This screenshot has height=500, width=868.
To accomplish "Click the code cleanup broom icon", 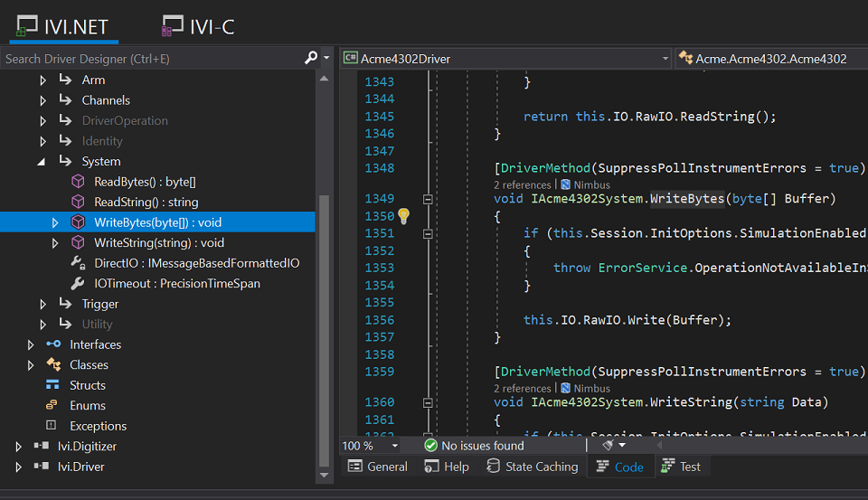I will coord(609,445).
